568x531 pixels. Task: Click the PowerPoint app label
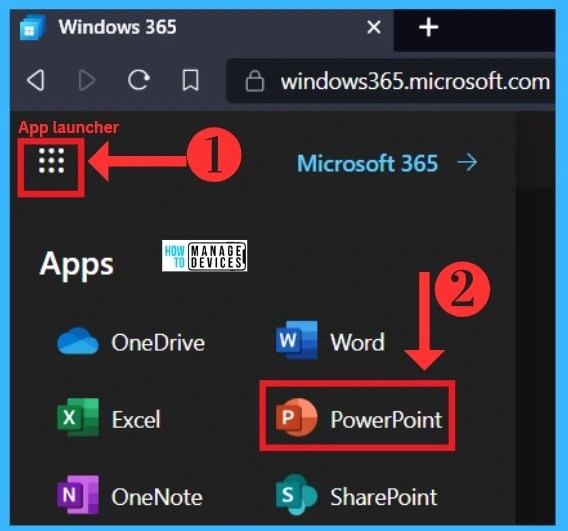coord(386,419)
